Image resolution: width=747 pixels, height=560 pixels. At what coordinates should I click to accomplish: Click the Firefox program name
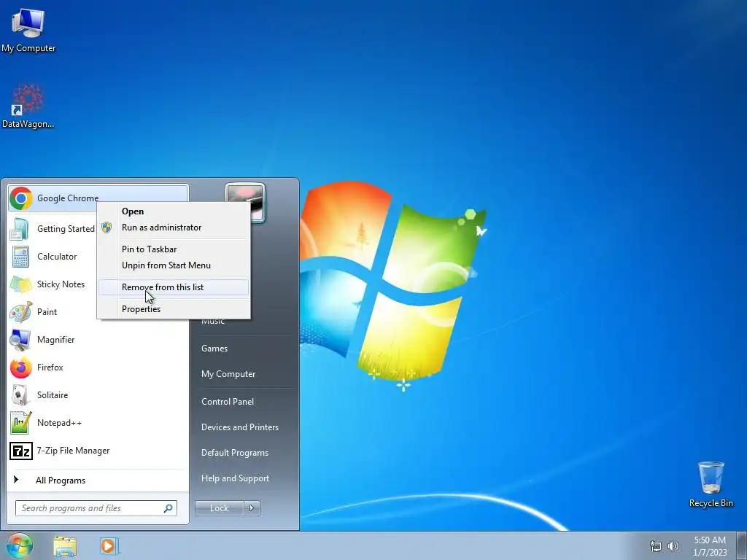[x=50, y=367]
